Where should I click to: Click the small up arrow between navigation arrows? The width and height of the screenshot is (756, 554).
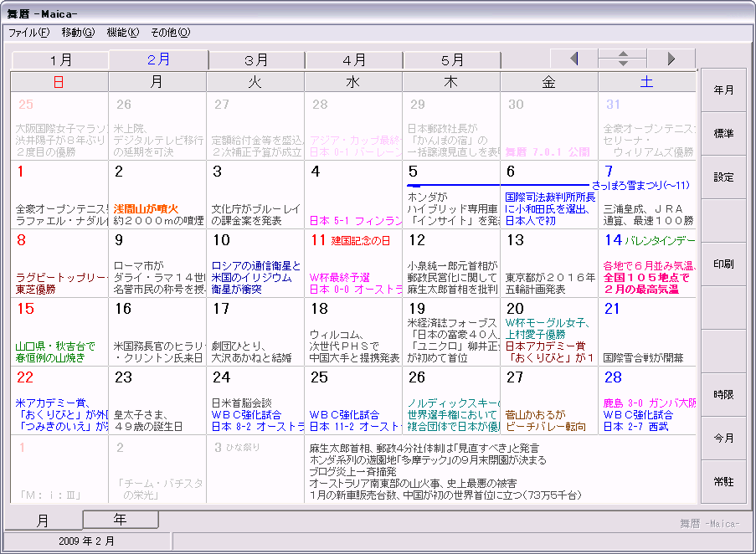[x=622, y=54]
